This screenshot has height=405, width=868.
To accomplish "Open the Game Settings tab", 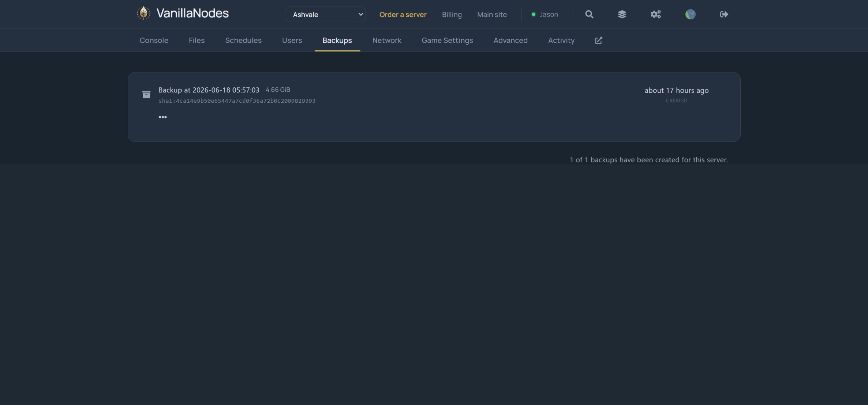I will [x=447, y=40].
